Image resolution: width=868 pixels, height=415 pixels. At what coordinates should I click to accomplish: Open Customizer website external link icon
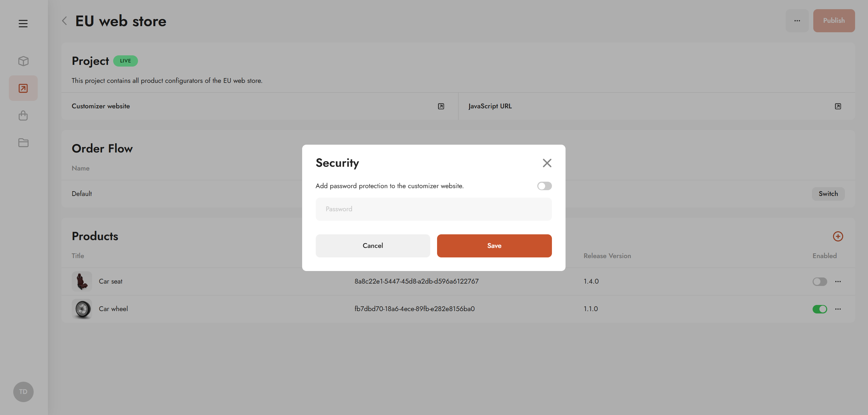click(x=441, y=106)
